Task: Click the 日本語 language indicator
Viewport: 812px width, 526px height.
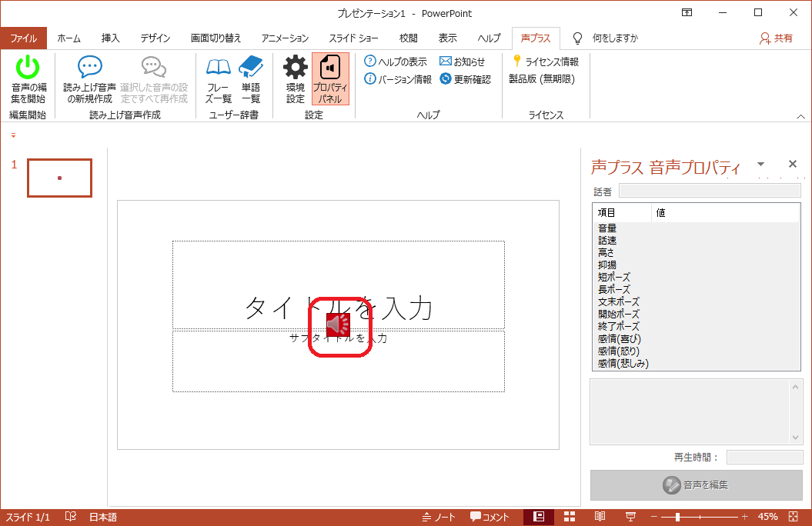Action: 103,517
